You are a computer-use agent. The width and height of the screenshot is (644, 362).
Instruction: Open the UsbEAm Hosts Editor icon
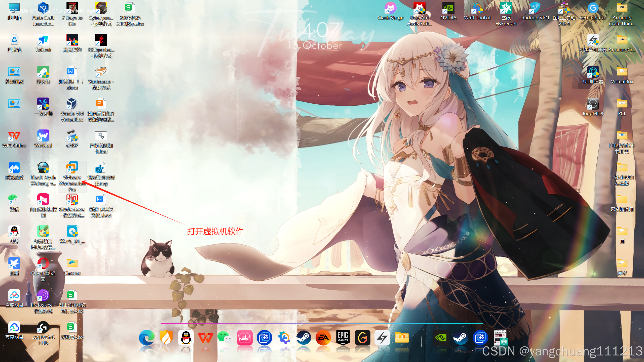point(420,14)
